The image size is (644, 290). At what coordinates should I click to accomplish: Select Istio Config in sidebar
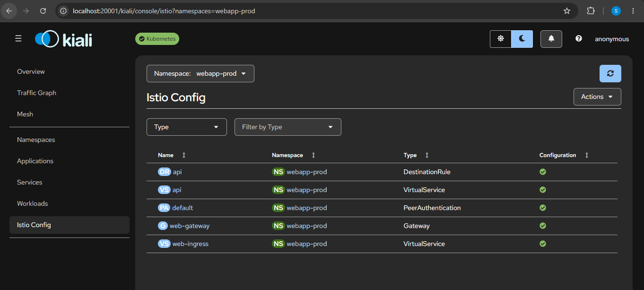tap(70, 225)
